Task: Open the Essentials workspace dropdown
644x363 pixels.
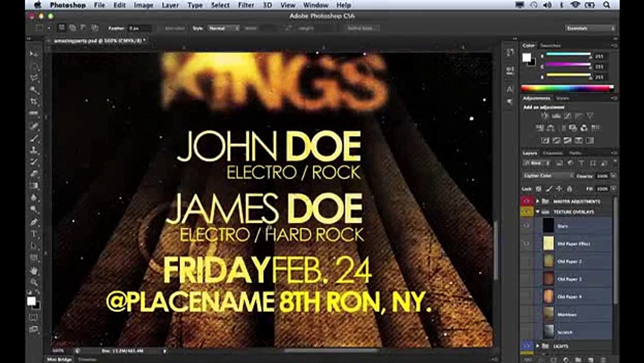Action: point(591,28)
